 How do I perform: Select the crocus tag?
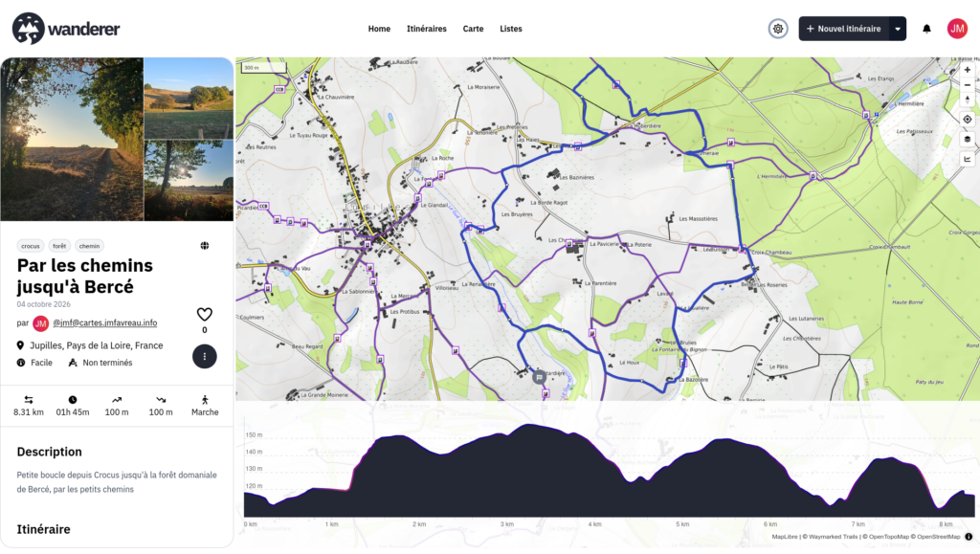[31, 246]
